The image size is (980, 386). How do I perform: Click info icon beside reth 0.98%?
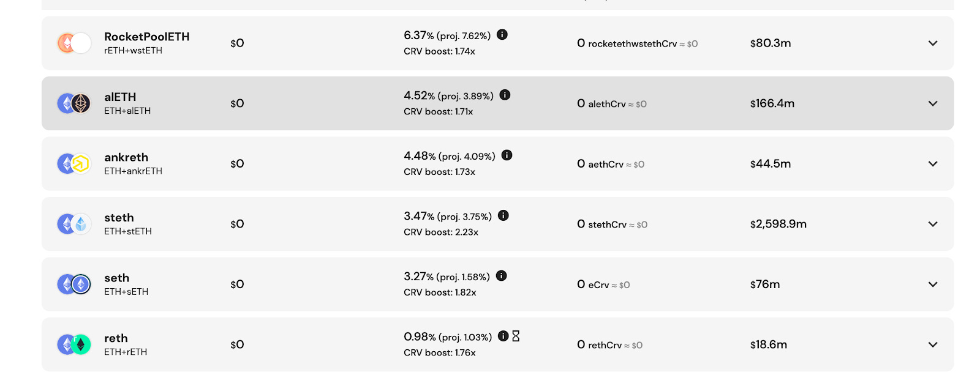[503, 336]
